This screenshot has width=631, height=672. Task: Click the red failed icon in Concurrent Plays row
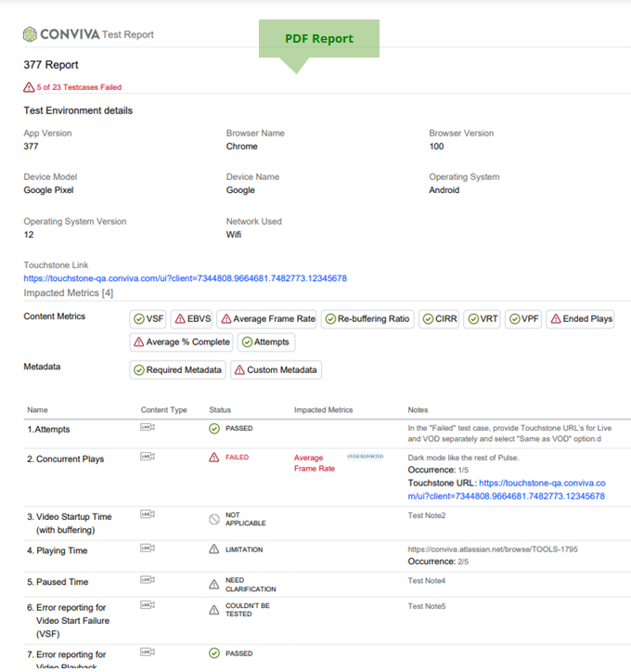[x=214, y=458]
